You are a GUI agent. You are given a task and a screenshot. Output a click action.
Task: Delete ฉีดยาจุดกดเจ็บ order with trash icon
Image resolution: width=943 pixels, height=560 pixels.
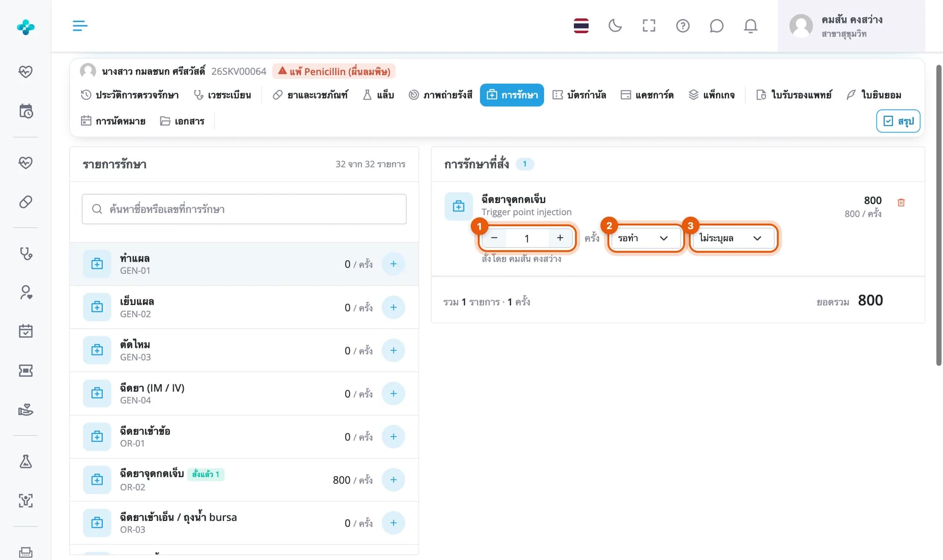[901, 202]
